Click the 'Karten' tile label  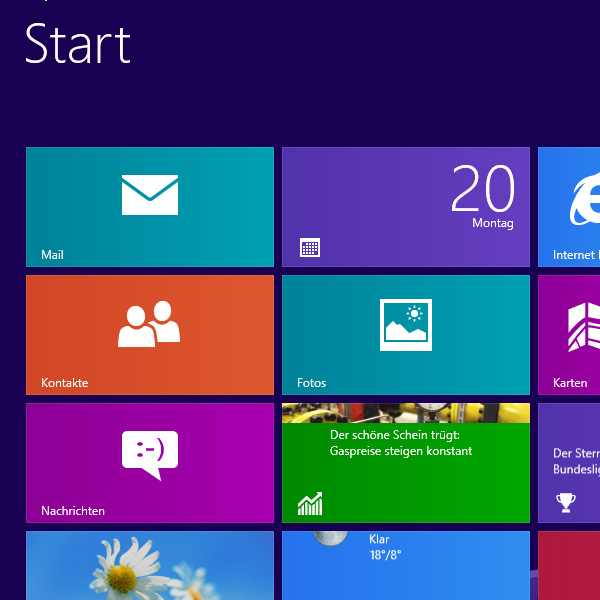point(570,383)
